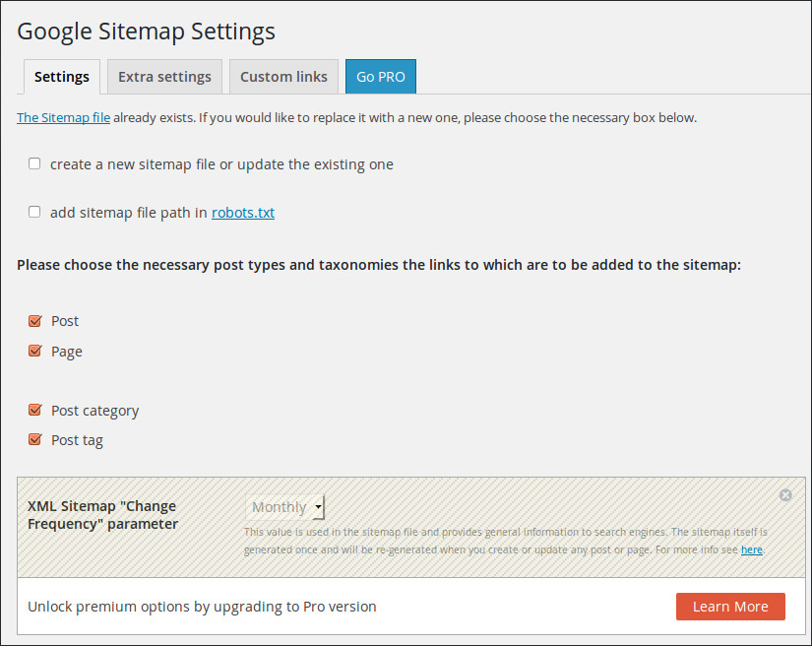Click the "here" more info link

coord(751,549)
